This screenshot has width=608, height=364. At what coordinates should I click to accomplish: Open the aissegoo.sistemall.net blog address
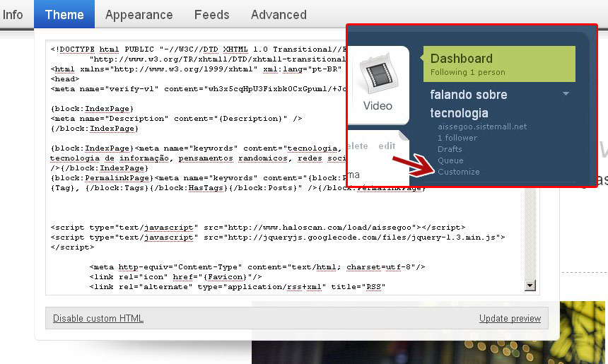tap(482, 127)
